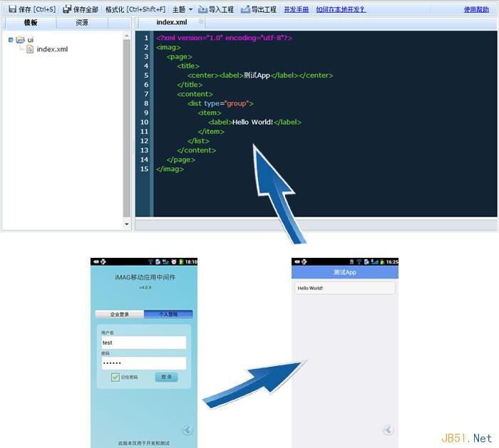
Task: Tap the iMAG移动应用中间件 heading on login screen
Action: tap(145, 277)
